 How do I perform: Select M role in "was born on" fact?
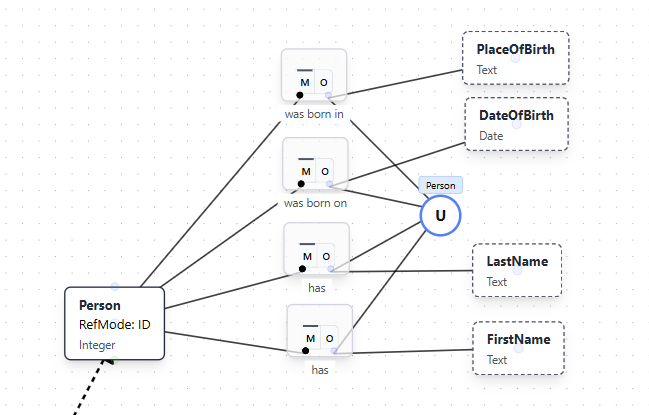click(305, 170)
